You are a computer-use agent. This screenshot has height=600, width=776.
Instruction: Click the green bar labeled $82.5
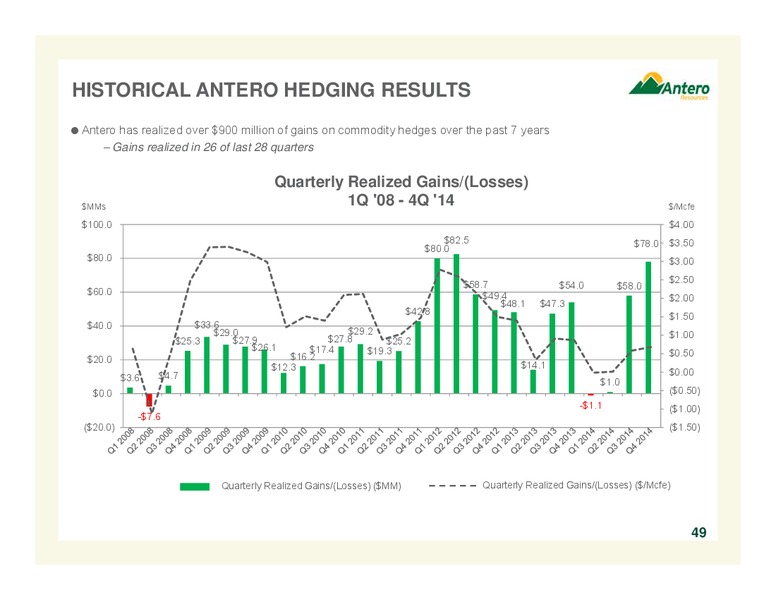(456, 324)
